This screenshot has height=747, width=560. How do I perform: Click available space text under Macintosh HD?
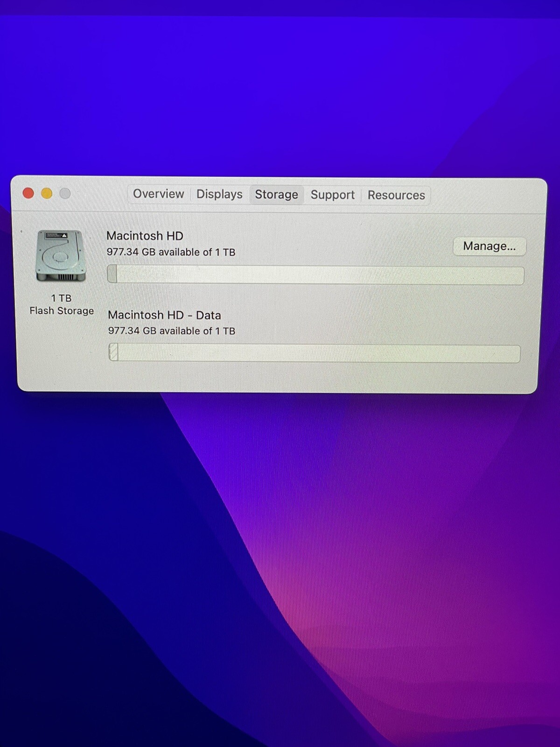tap(171, 252)
